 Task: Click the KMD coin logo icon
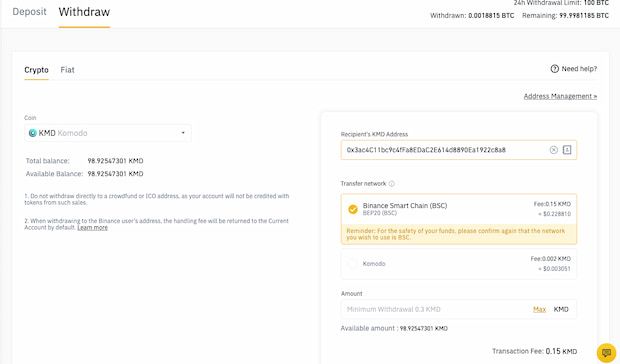(33, 133)
